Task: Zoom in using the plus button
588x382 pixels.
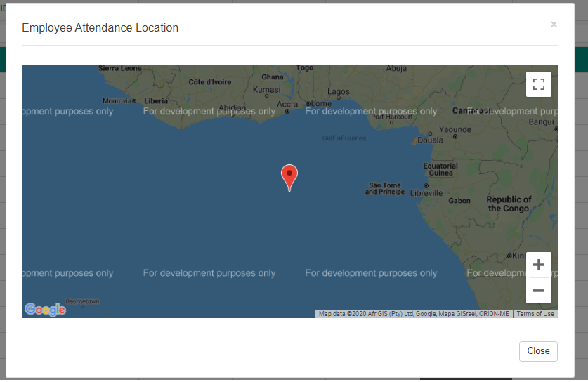Action: [x=539, y=265]
